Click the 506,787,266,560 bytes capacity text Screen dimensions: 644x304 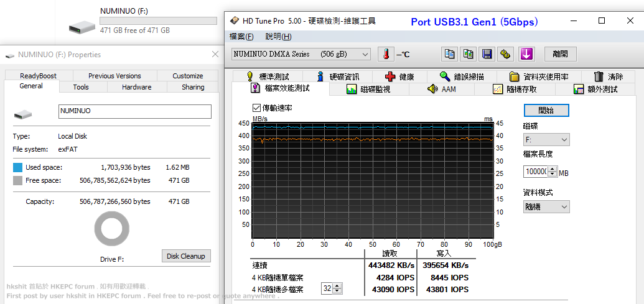115,201
